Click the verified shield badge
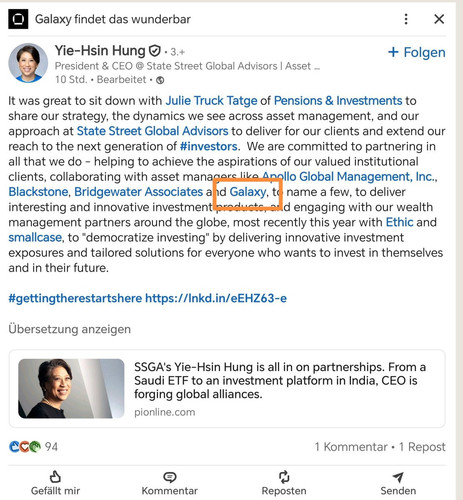Image resolution: width=463 pixels, height=500 pixels. [155, 51]
